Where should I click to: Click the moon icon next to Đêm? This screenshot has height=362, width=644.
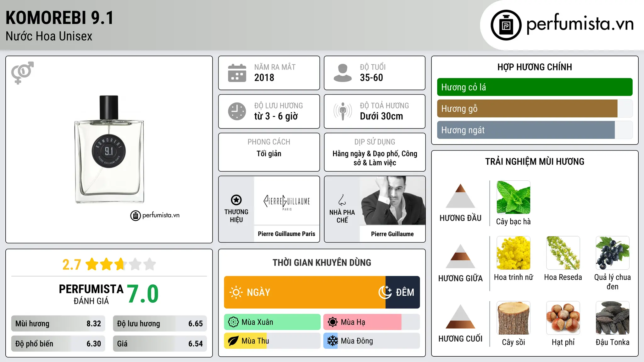[385, 292]
